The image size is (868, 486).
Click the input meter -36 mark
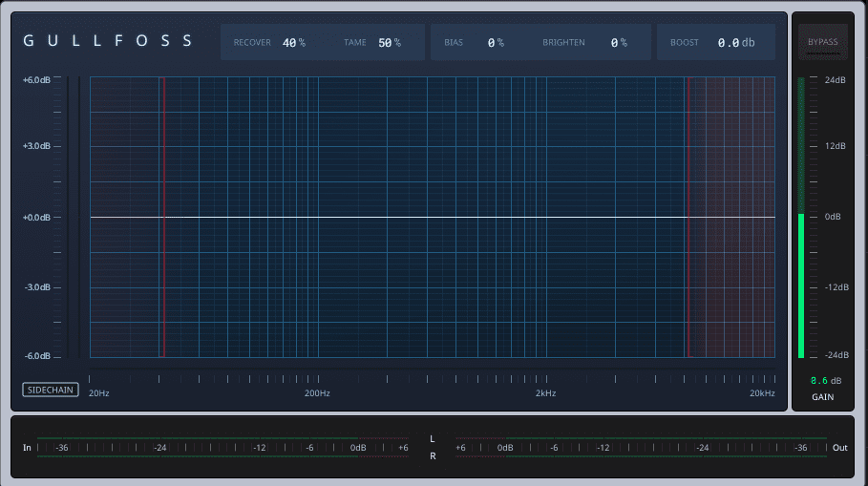tap(62, 448)
